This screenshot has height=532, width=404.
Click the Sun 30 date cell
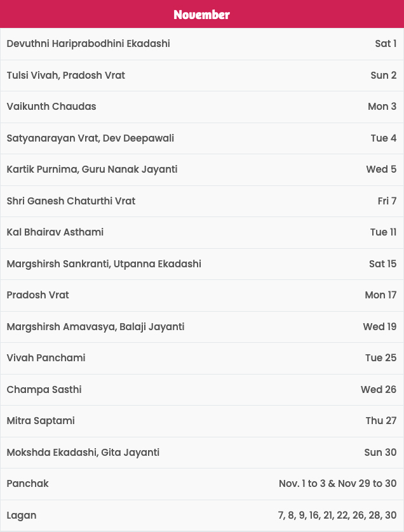click(380, 452)
